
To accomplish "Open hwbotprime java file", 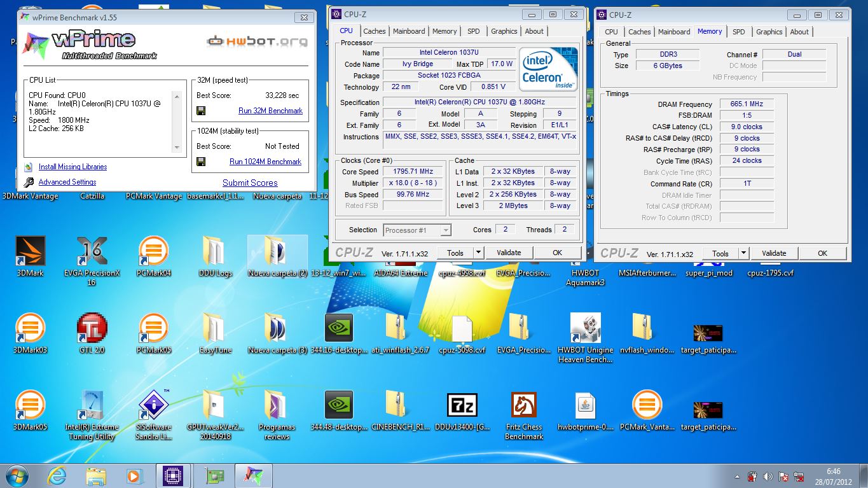I will [x=585, y=410].
